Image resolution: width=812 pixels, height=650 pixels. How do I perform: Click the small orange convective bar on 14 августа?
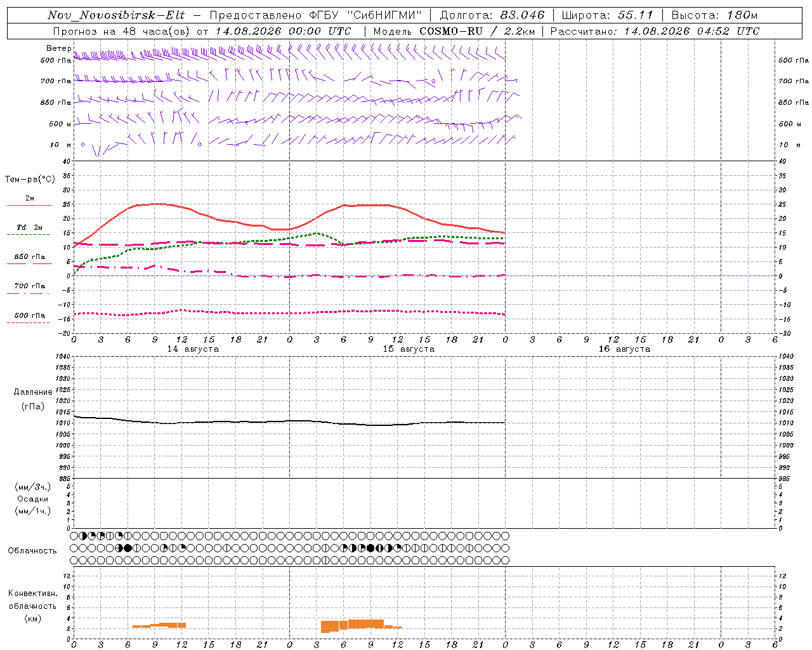click(x=159, y=625)
